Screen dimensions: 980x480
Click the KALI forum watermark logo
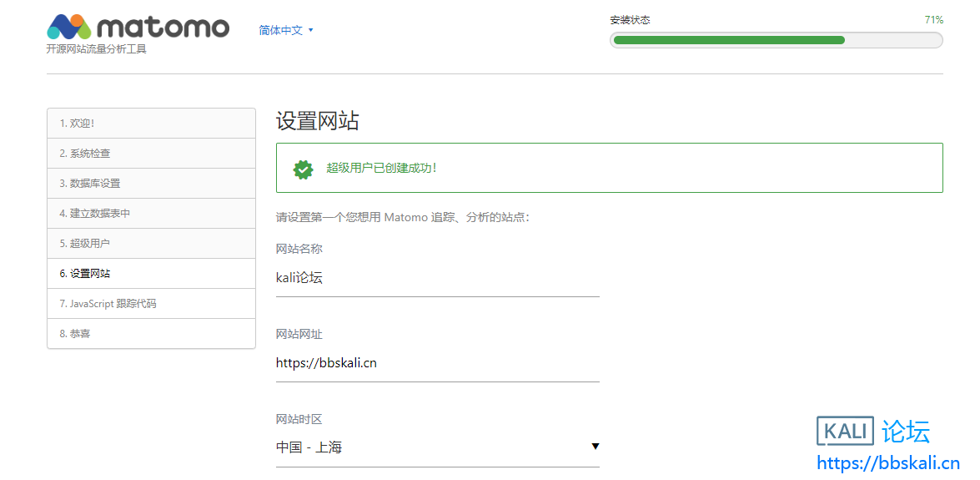(x=872, y=432)
